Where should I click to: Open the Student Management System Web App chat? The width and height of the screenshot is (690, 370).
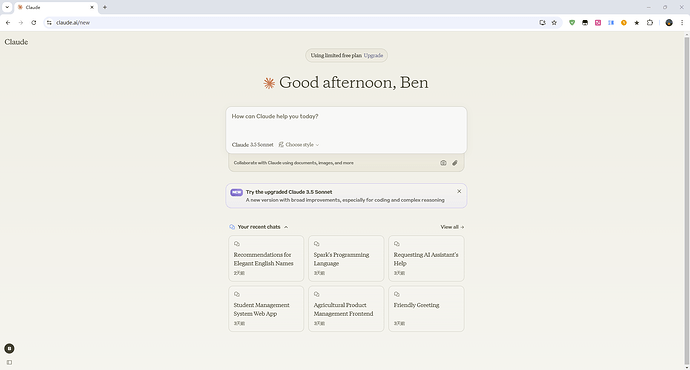pos(266,309)
